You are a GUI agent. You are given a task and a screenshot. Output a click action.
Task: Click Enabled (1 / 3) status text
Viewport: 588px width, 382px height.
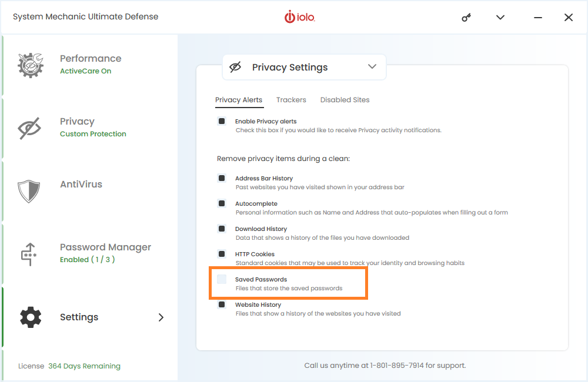tap(88, 259)
